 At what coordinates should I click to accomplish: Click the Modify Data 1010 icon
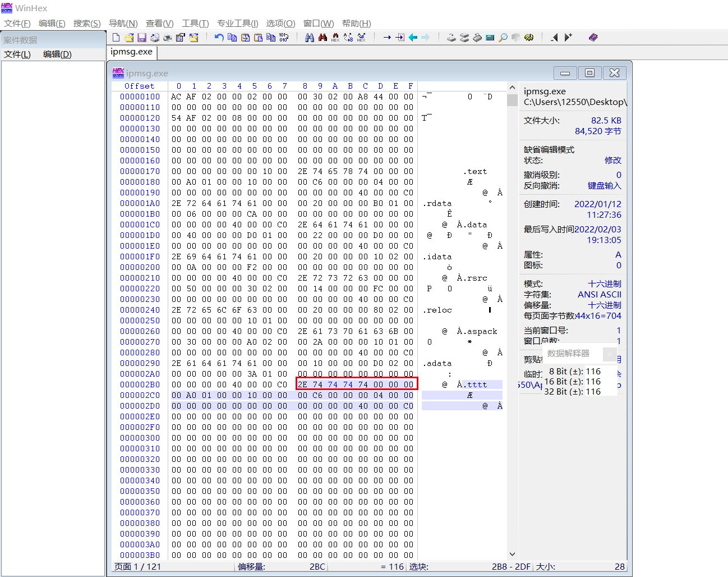pyautogui.click(x=284, y=38)
